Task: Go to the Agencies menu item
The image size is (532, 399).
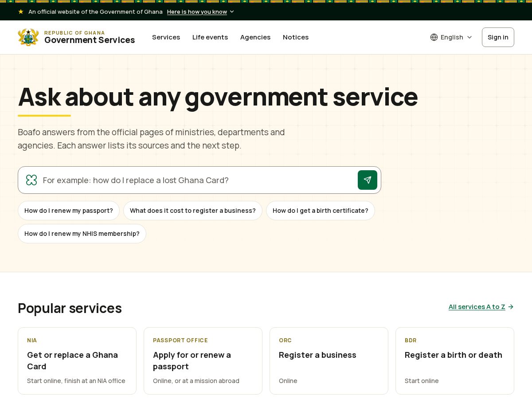Action: click(x=255, y=37)
